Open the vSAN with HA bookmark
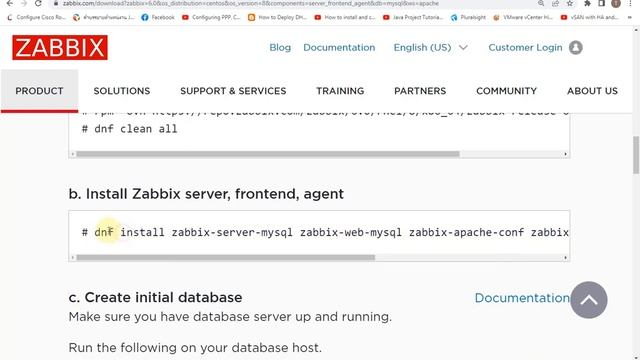640x360 pixels. click(590, 17)
